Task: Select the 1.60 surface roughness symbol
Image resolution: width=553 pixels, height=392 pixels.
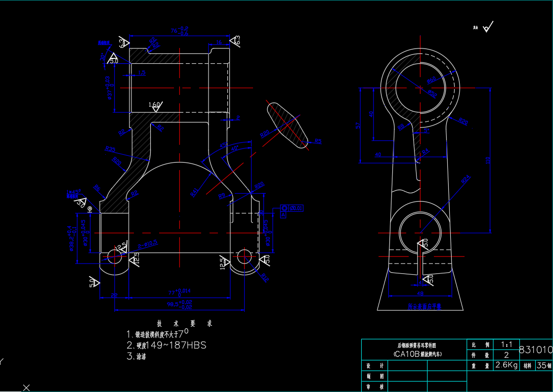Action: 155,105
